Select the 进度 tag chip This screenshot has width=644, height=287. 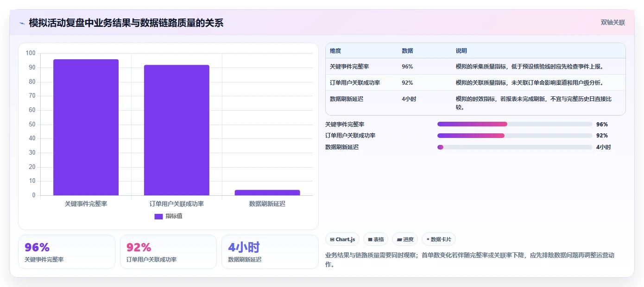(405, 239)
